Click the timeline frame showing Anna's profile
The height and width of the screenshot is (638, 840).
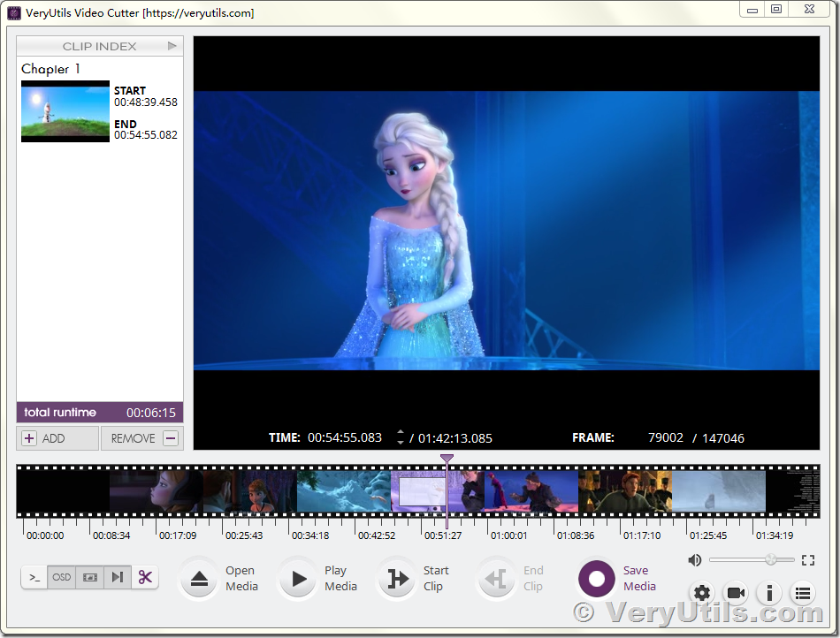pyautogui.click(x=157, y=491)
